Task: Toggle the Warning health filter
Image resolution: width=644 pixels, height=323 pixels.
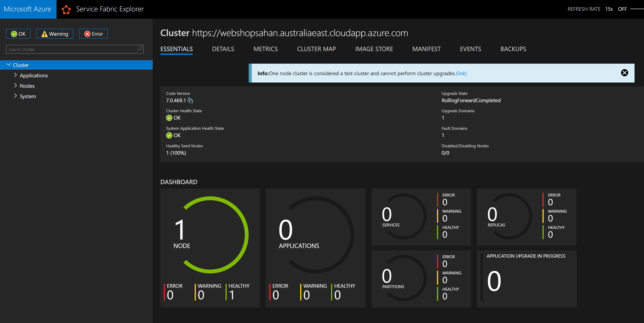Action: coord(54,34)
